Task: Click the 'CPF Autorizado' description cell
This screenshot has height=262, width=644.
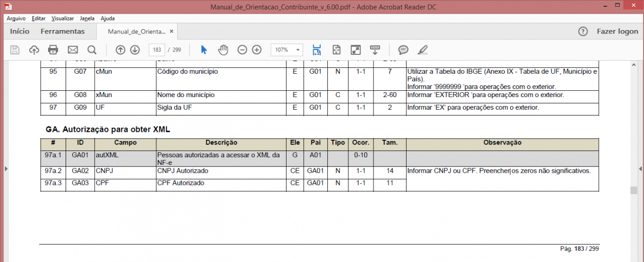Action: click(221, 185)
